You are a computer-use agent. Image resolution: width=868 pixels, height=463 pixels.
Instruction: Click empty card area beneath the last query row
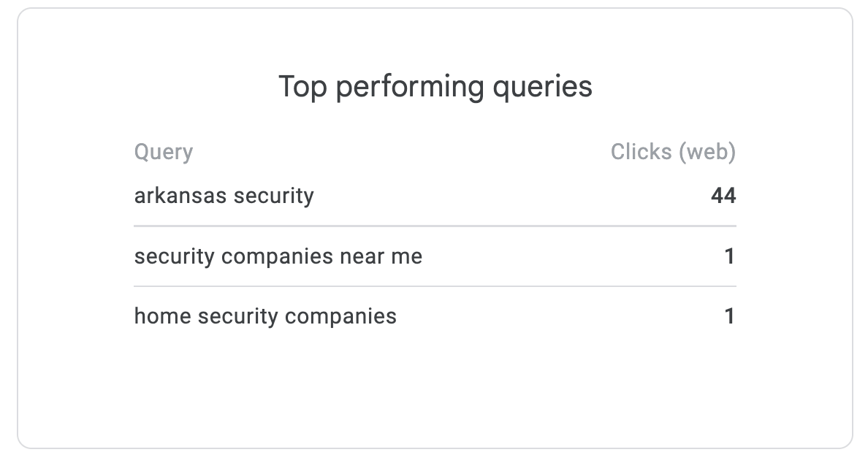(x=435, y=387)
